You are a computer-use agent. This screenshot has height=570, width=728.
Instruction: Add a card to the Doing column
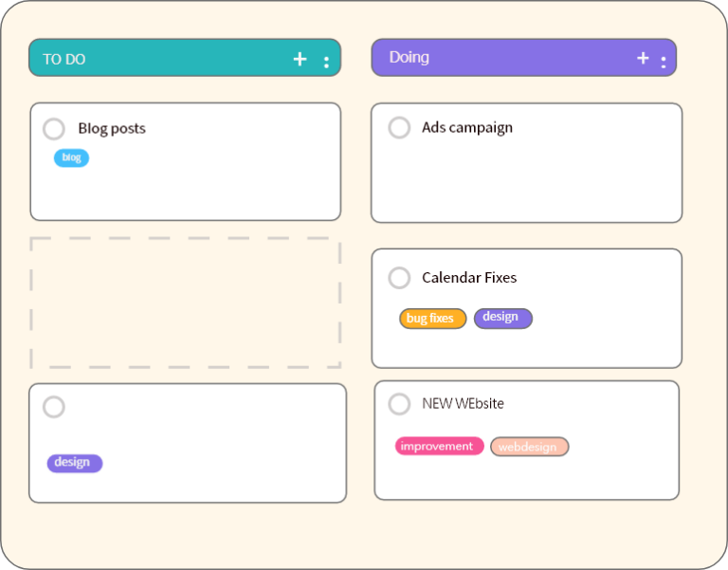(643, 58)
